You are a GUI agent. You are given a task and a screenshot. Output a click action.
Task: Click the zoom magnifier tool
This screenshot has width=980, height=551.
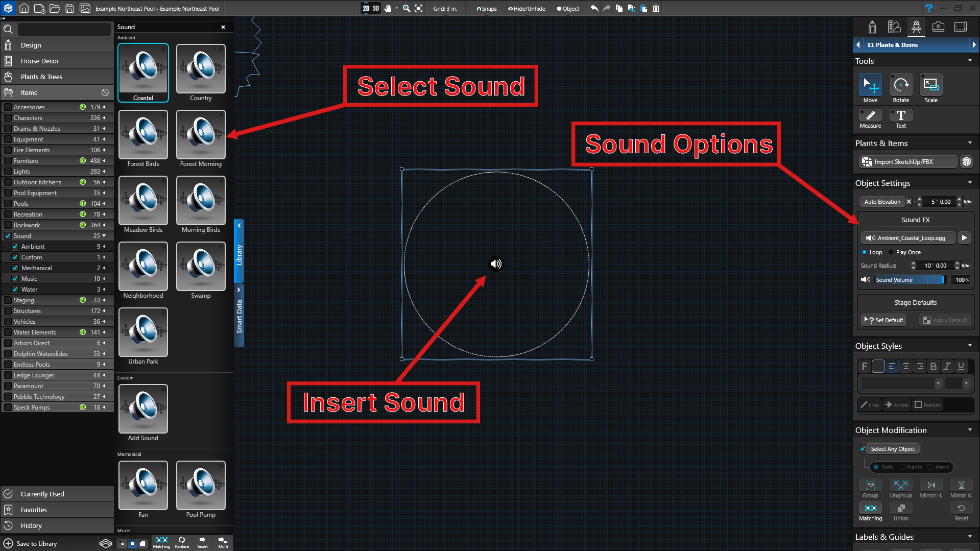pyautogui.click(x=407, y=8)
